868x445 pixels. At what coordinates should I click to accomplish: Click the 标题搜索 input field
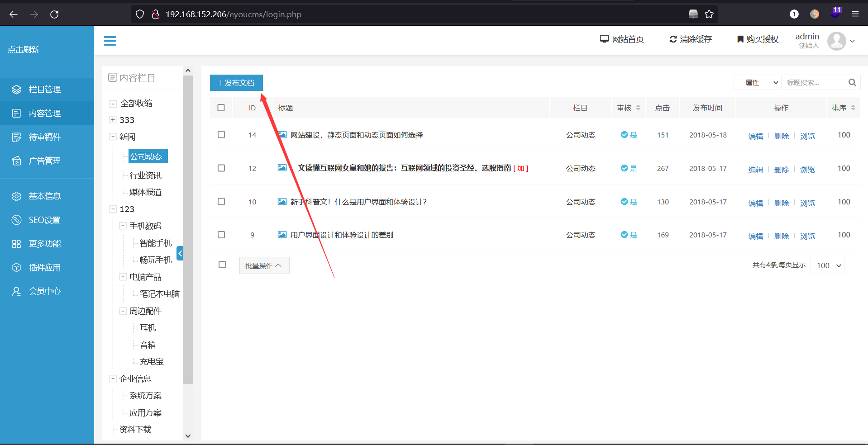(x=815, y=82)
